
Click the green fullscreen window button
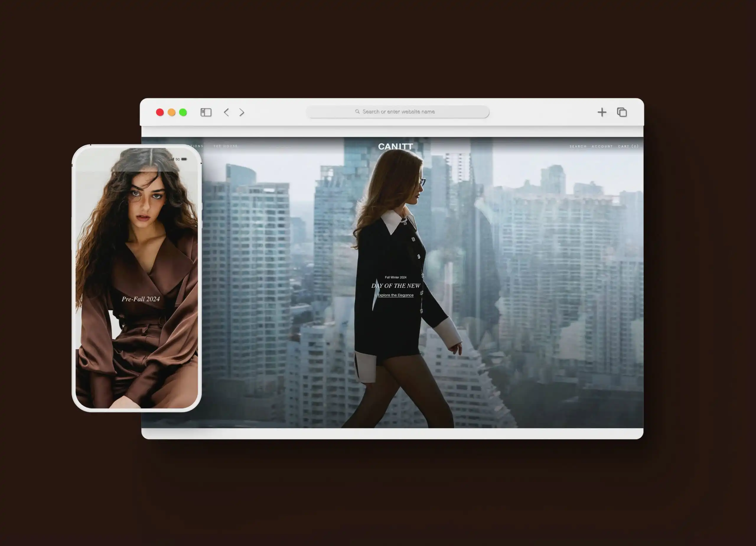[183, 112]
